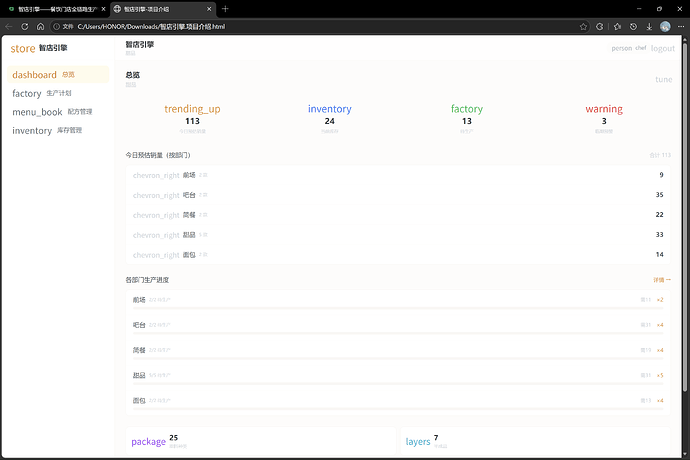Expand the 前场 department row chevron
The width and height of the screenshot is (690, 460).
coord(156,175)
